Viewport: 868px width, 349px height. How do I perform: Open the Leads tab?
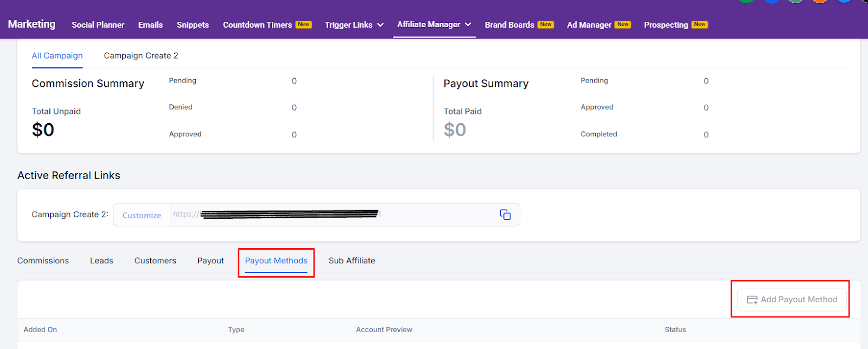coord(101,261)
